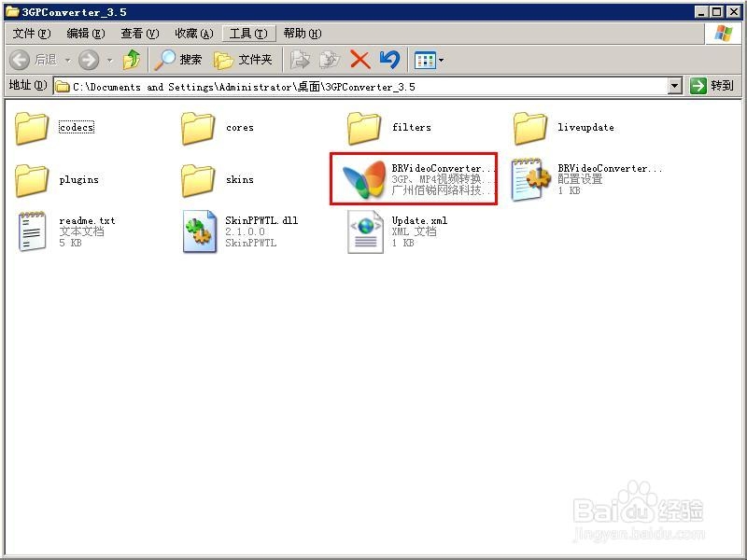Screen dimensions: 747x560
Task: Select the plugins folder icon
Action: [x=32, y=180]
